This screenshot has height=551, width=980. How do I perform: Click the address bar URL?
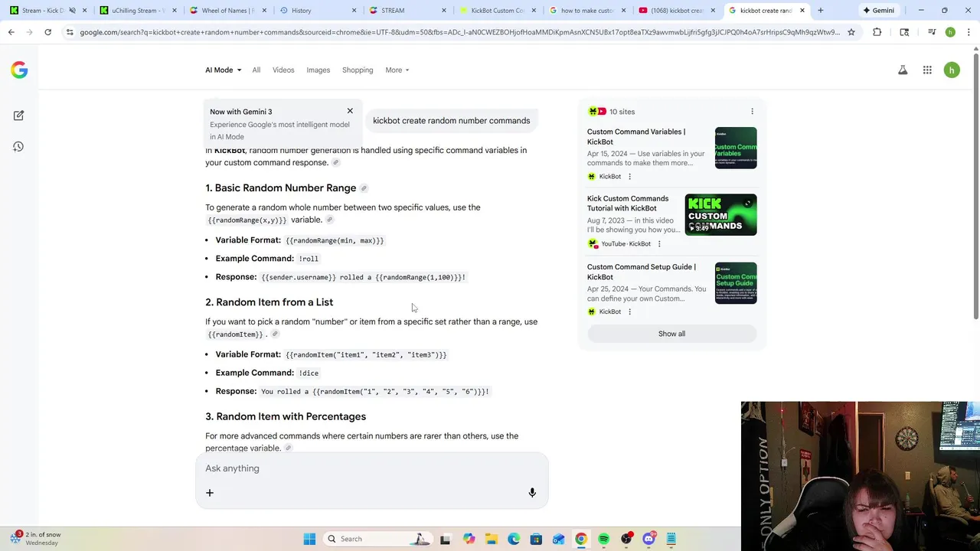point(459,32)
